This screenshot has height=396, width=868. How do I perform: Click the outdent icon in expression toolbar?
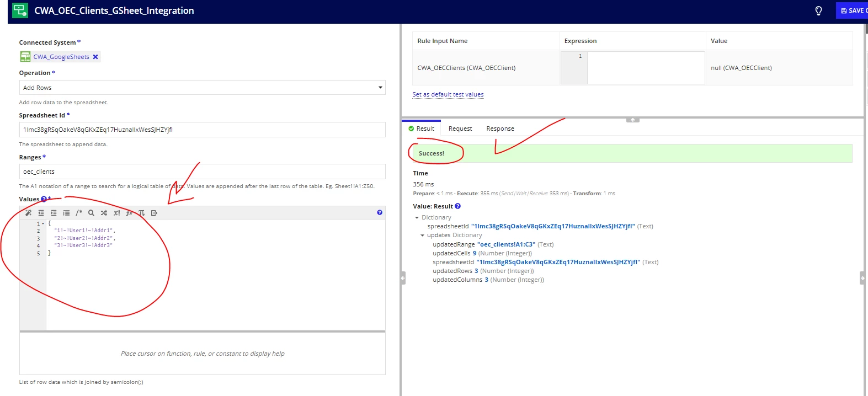coord(41,213)
